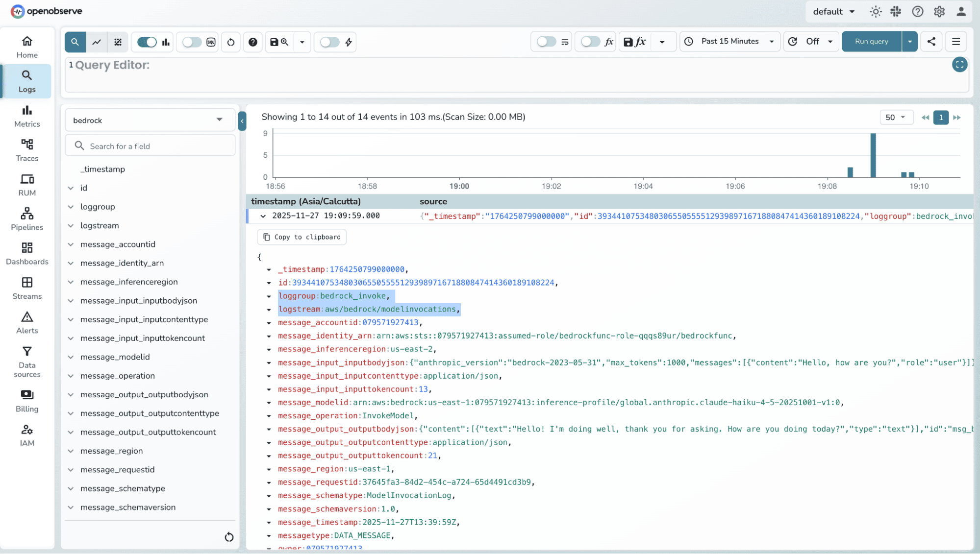Navigate to the Dashboards panel

click(27, 253)
